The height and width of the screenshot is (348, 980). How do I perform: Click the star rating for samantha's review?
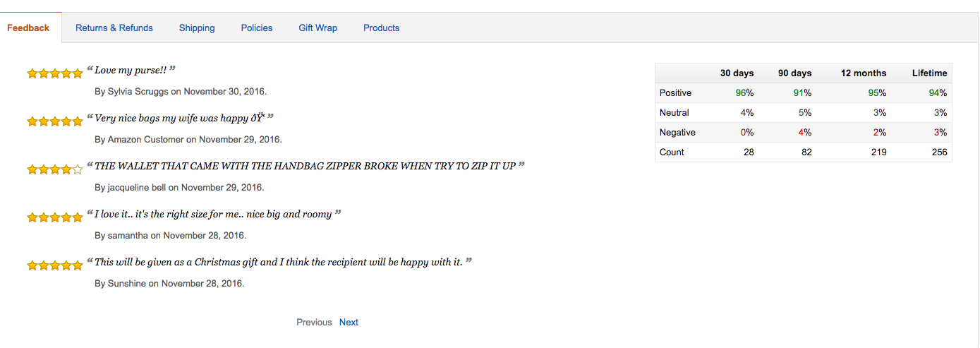pos(55,217)
